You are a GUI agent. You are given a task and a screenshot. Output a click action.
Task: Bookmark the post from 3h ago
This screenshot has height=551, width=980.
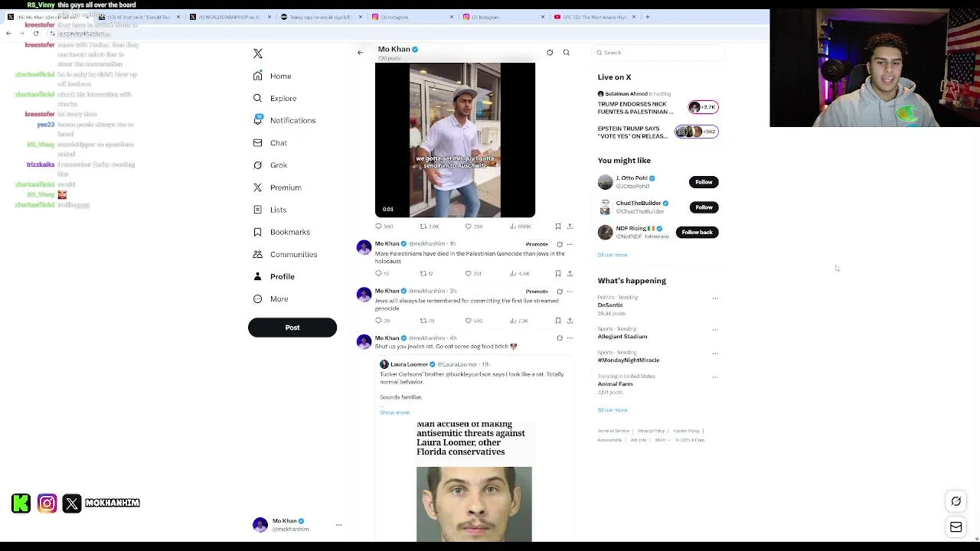(558, 321)
